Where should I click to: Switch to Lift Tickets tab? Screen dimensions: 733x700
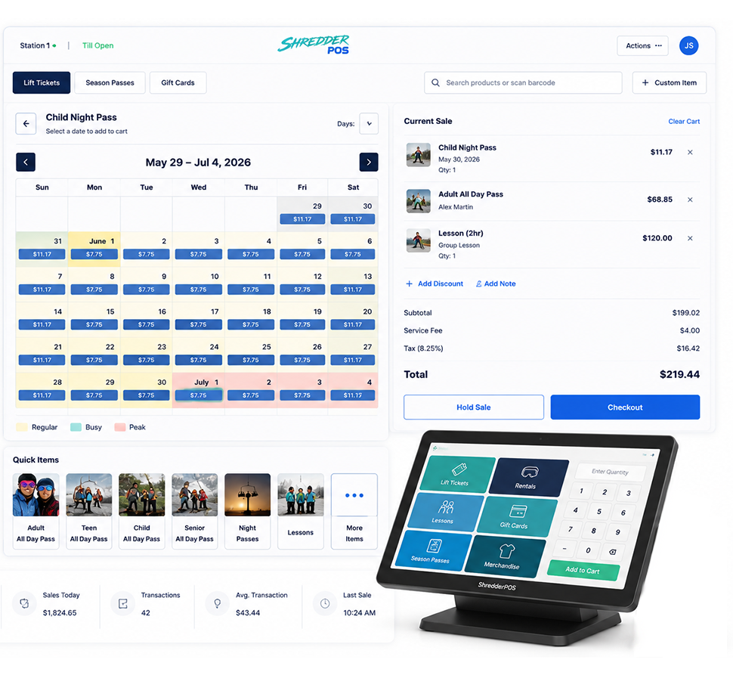(x=42, y=82)
